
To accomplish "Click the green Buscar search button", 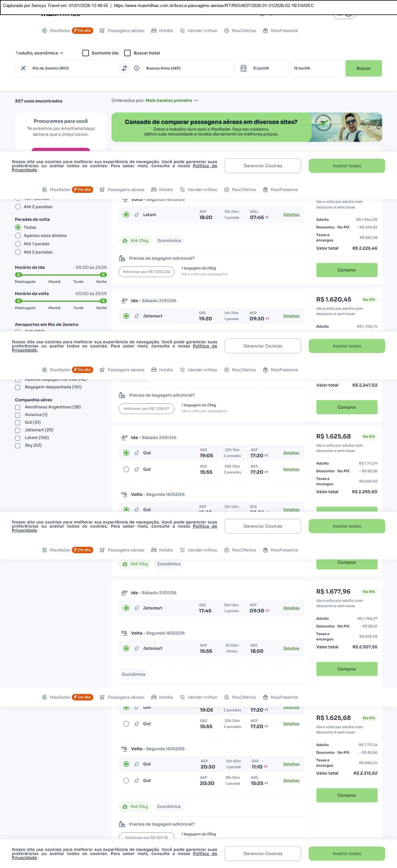I will (x=363, y=68).
